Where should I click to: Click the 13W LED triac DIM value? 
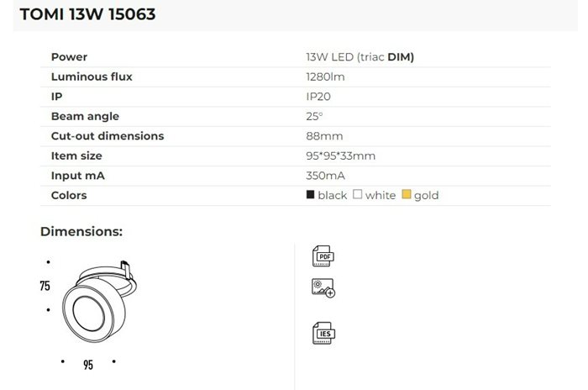(360, 57)
